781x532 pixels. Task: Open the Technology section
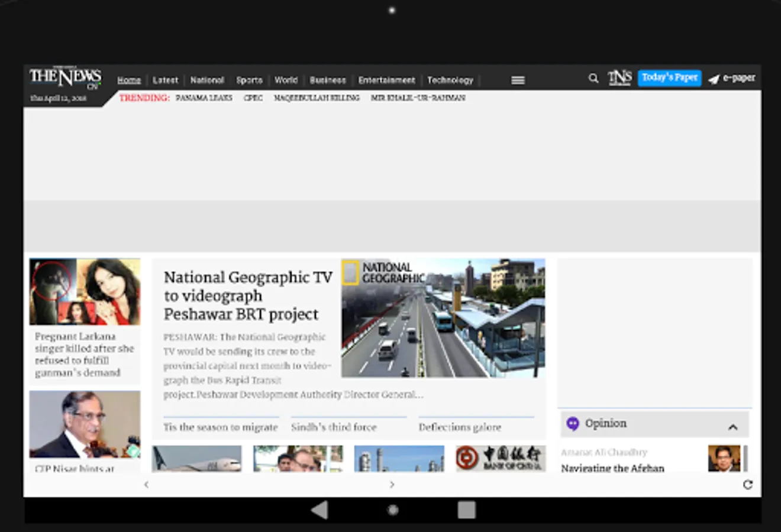(450, 80)
